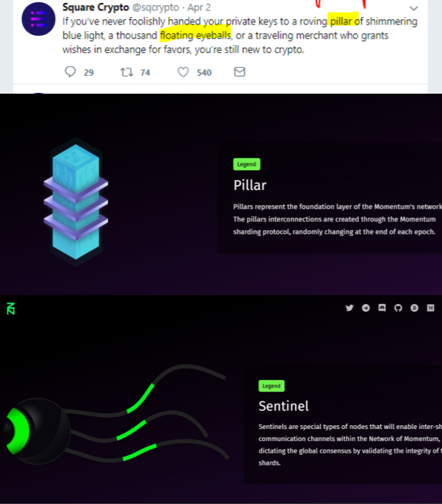Open the Medium M icon
This screenshot has height=504, width=442.
[x=430, y=308]
